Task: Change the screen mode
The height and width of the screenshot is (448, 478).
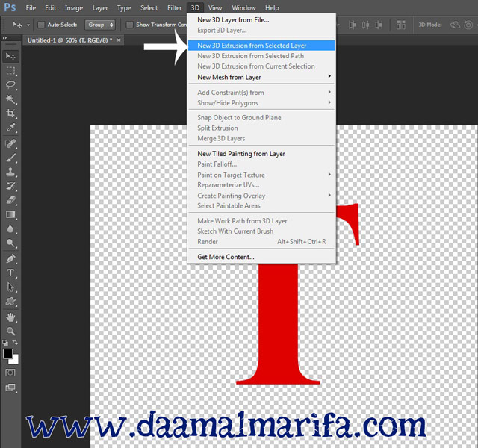Action: tap(10, 388)
